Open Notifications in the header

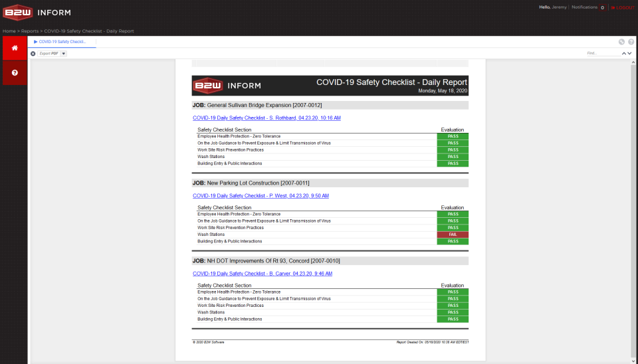(x=584, y=7)
